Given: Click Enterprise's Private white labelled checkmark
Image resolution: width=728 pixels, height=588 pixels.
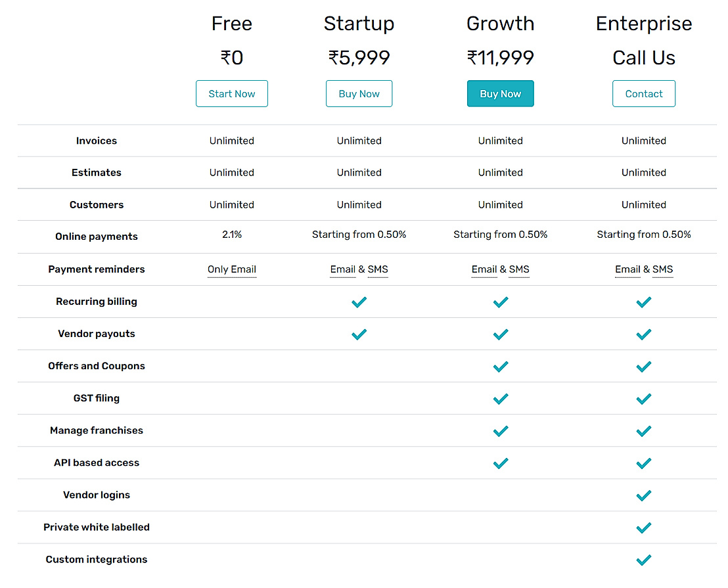Looking at the screenshot, I should tap(643, 528).
